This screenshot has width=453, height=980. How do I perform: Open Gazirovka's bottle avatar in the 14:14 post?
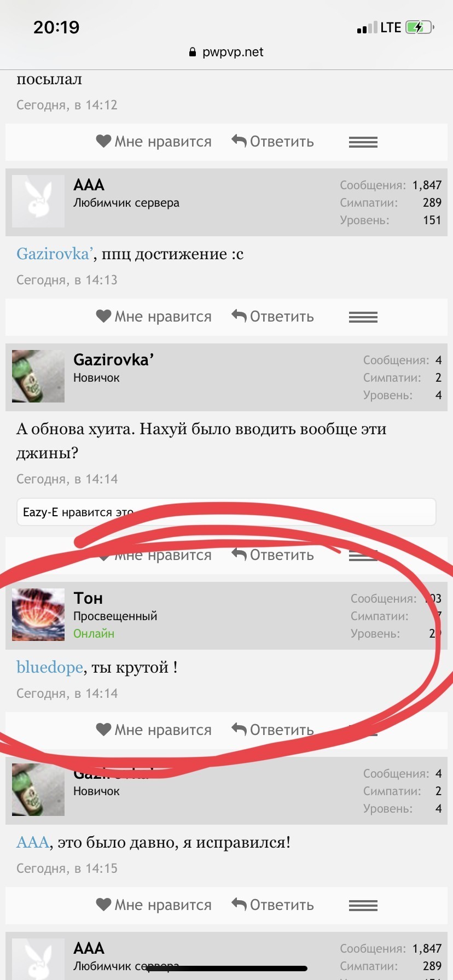pos(38,376)
